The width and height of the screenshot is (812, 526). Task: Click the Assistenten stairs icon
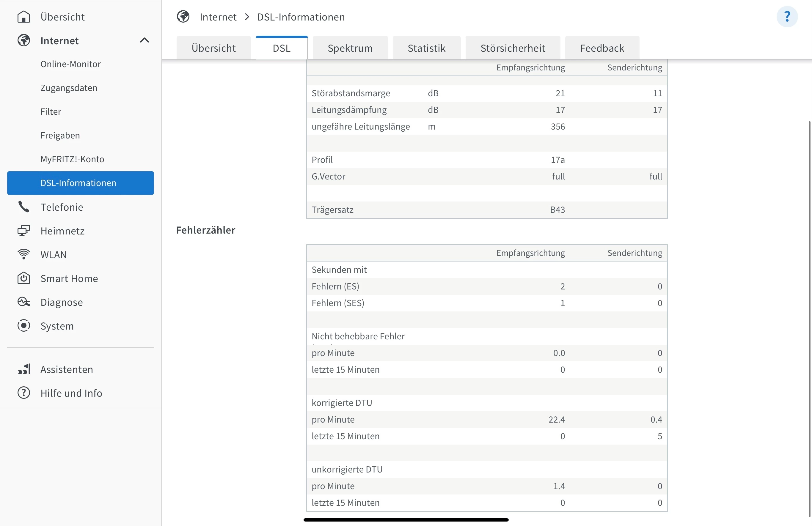(23, 369)
